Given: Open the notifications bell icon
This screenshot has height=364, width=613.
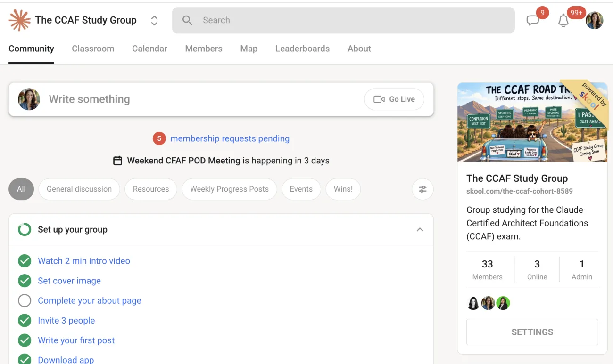Looking at the screenshot, I should [563, 21].
